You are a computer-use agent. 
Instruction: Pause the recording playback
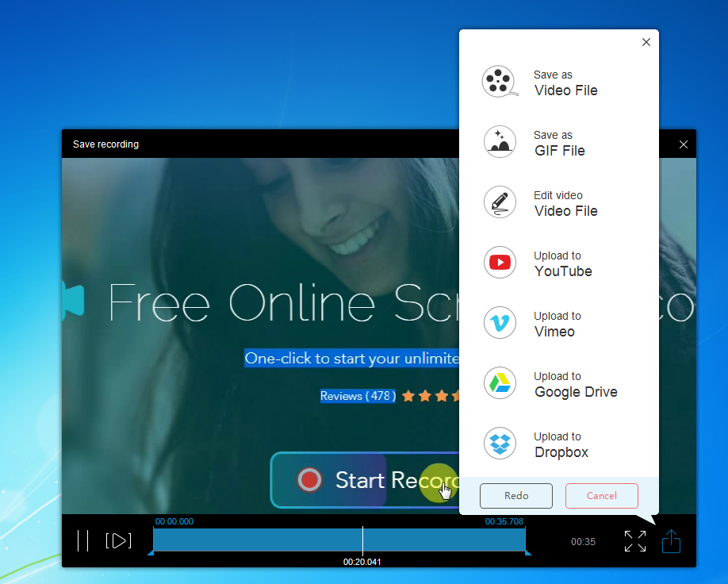pos(83,540)
